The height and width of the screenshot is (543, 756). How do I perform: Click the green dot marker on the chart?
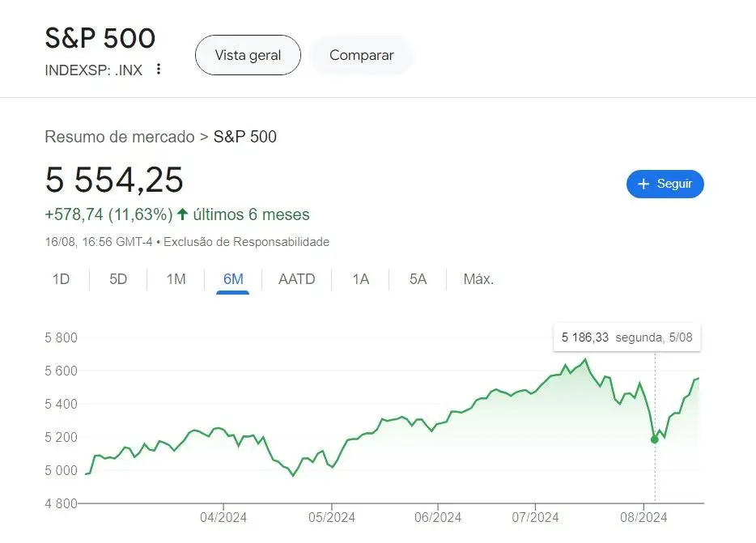pyautogui.click(x=654, y=439)
